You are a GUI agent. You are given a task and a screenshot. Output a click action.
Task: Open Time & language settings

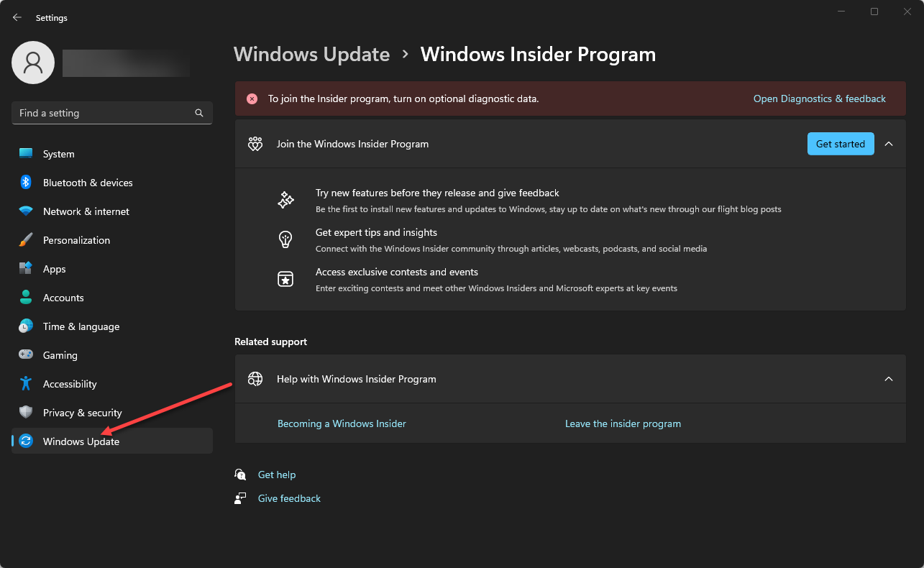[112, 326]
